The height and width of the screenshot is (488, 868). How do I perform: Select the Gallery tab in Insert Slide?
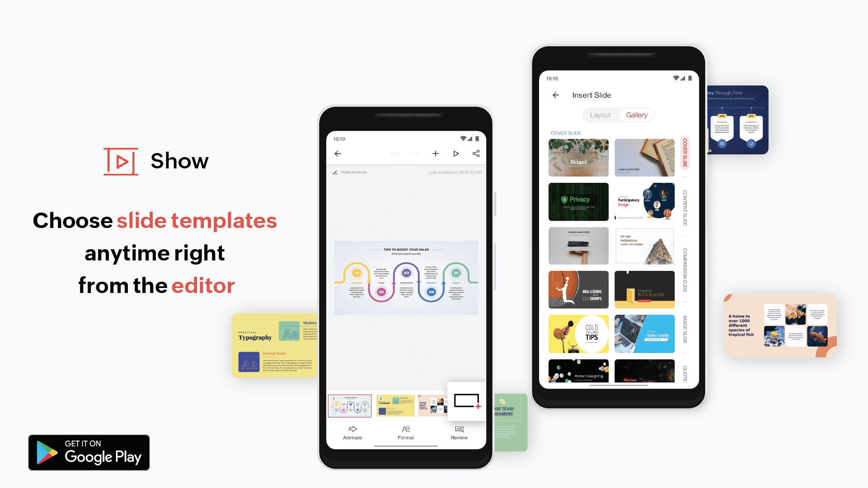637,115
